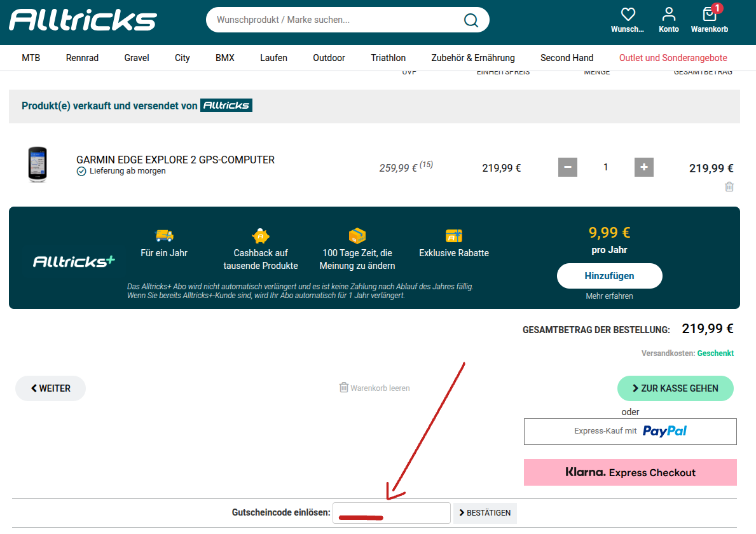Click the Gutscheincode input field
Viewport: 756px width, 534px height.
click(x=391, y=513)
